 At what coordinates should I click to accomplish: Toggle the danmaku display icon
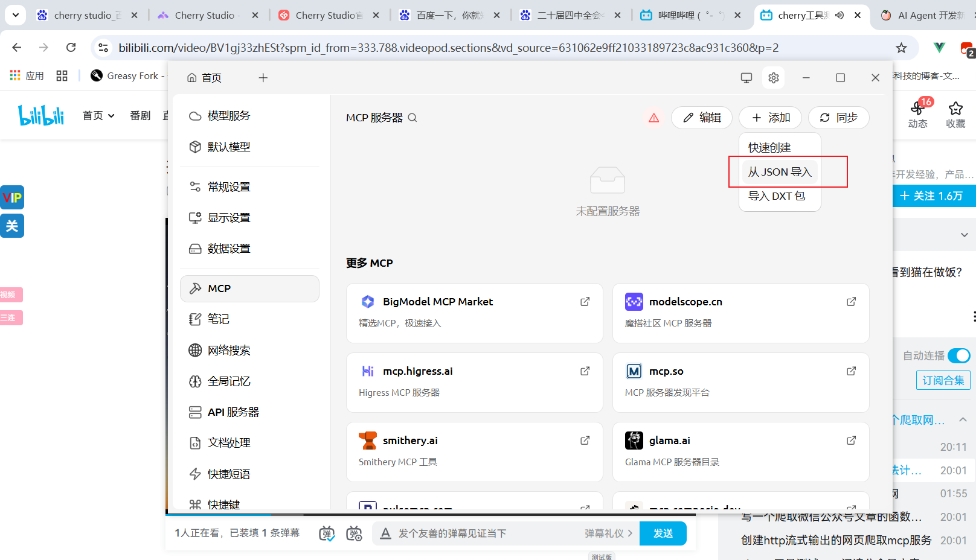[327, 533]
